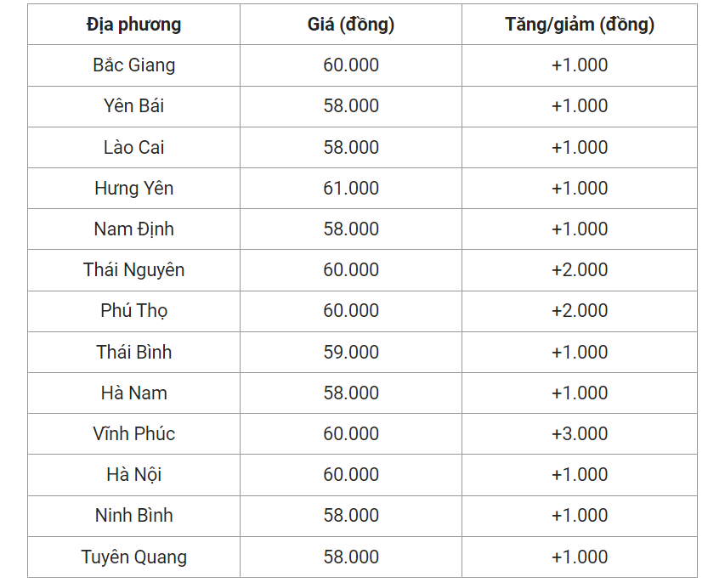
Task: Select the Ninh Bình cell
Action: tap(133, 516)
